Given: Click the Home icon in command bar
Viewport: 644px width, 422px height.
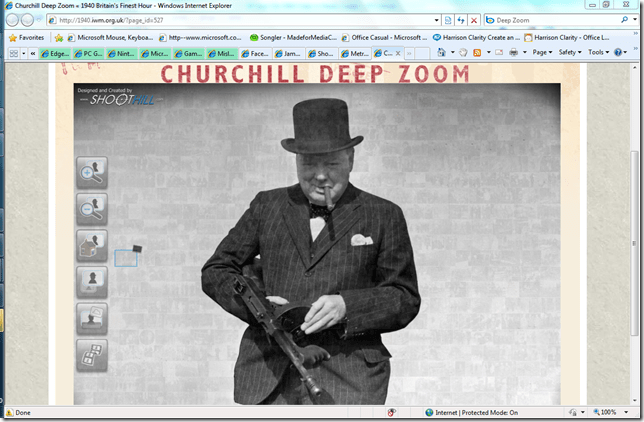Looking at the screenshot, I should [442, 52].
